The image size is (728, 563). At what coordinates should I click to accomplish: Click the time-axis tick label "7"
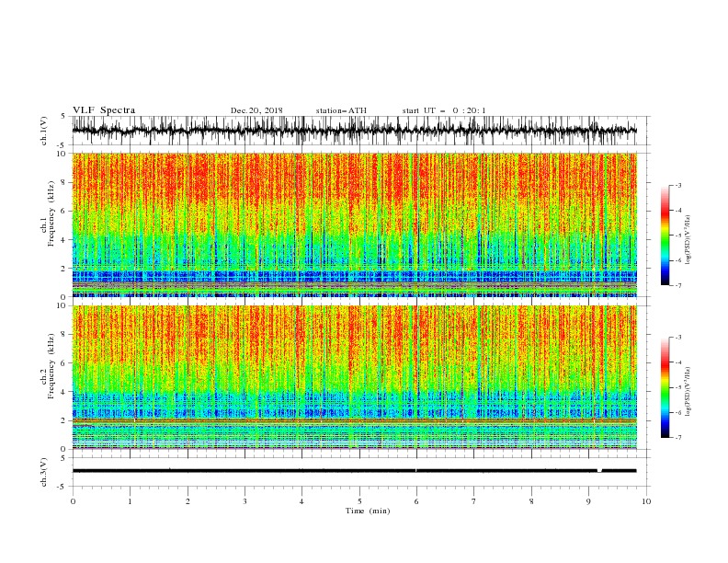coord(474,501)
